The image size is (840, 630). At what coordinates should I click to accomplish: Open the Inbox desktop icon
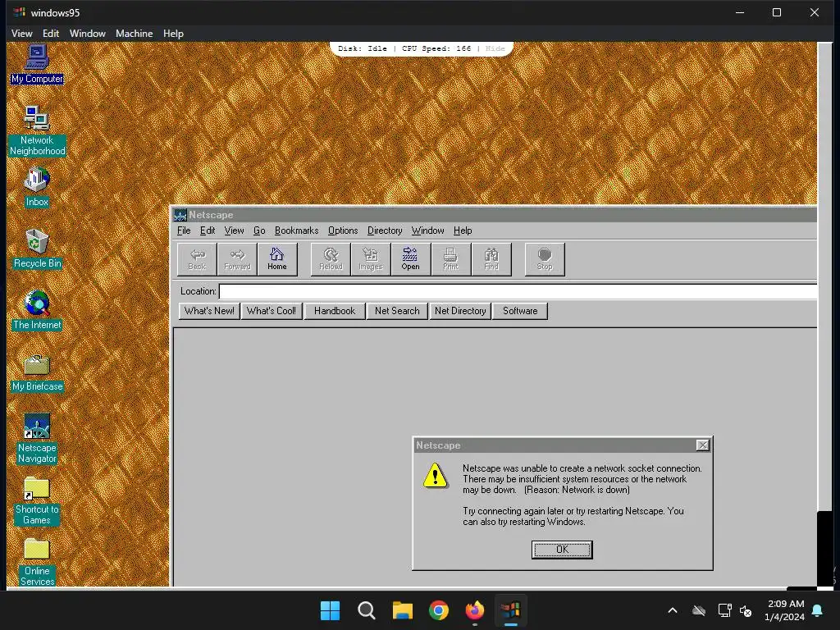[37, 186]
